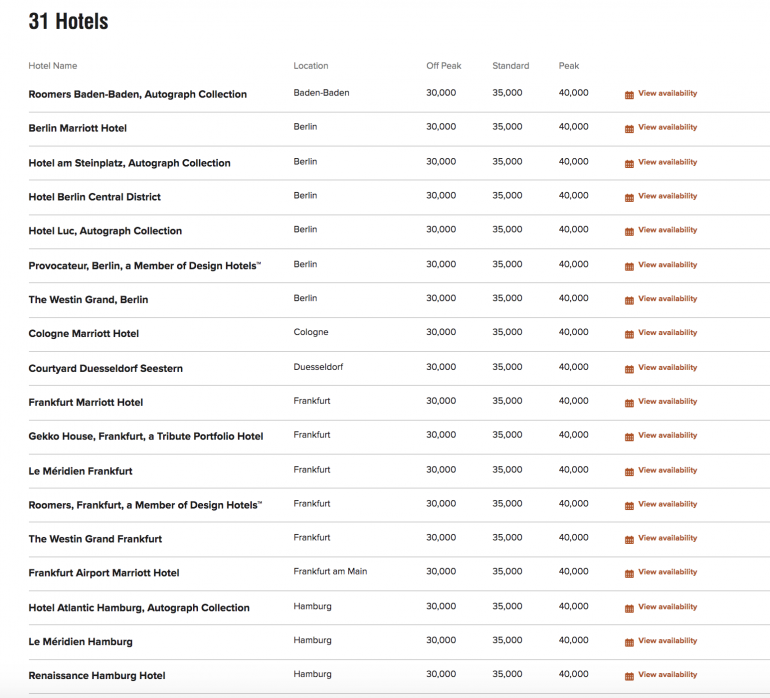This screenshot has width=770, height=698.
Task: Click the Hotel Name column header
Action: [53, 66]
